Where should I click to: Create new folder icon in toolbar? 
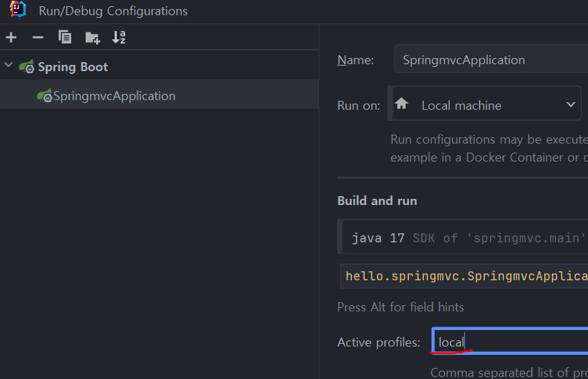point(93,37)
